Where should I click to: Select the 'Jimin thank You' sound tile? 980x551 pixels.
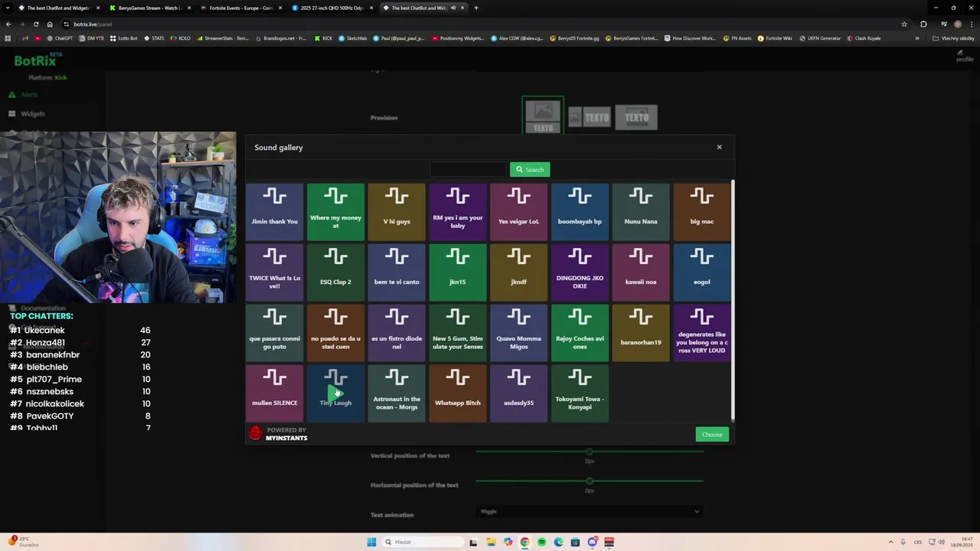(274, 211)
